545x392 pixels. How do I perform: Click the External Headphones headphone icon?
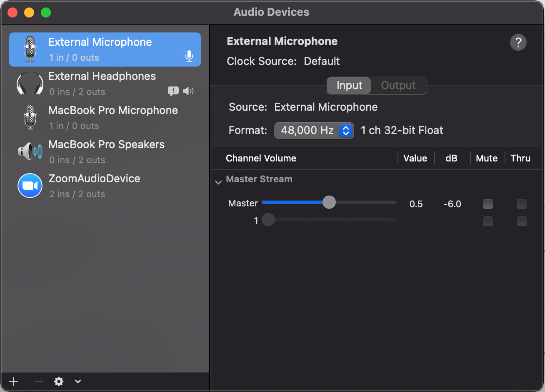(30, 83)
